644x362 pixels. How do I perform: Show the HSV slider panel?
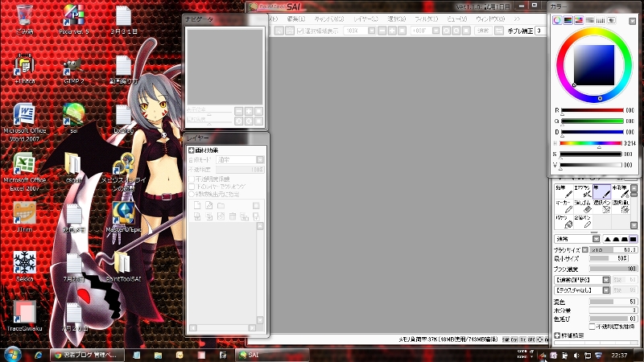pyautogui.click(x=579, y=20)
